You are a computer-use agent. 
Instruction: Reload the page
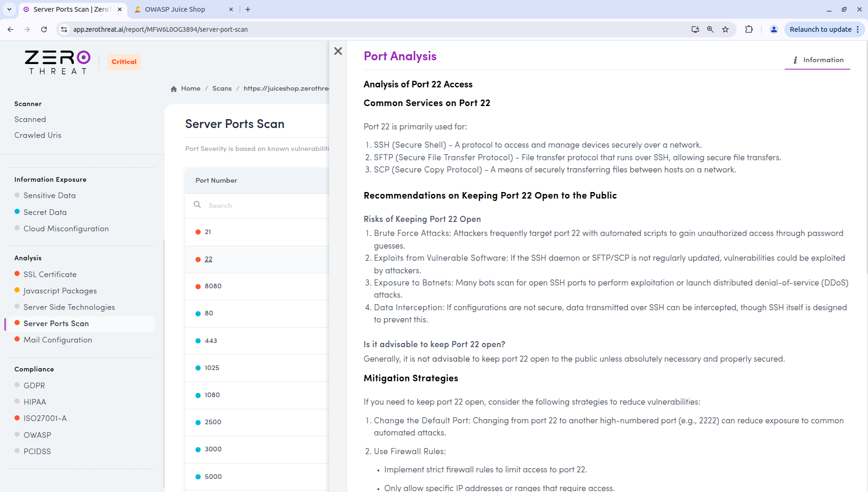pyautogui.click(x=44, y=29)
